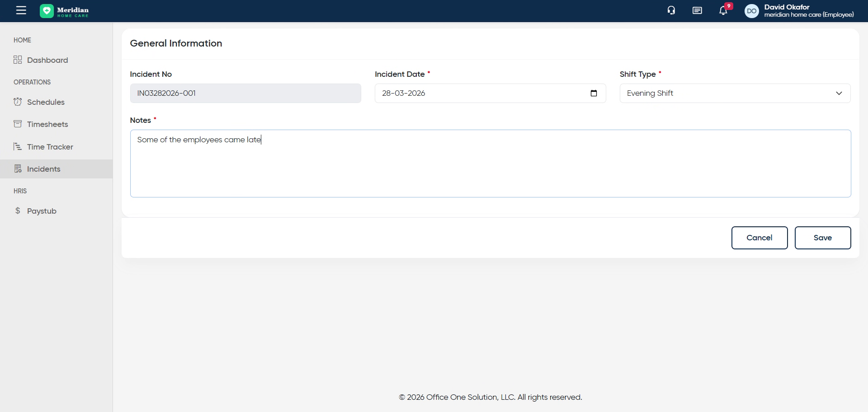Click the Incident No field
The image size is (868, 412).
[245, 93]
